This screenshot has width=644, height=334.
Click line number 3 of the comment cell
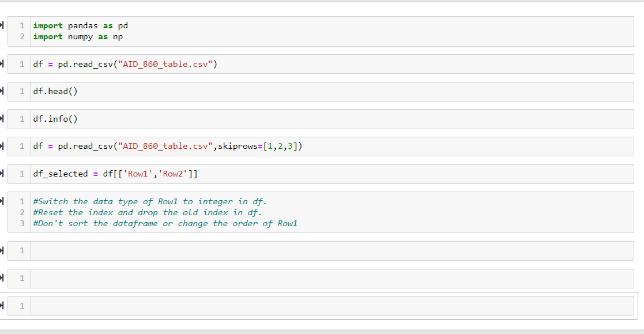click(x=21, y=223)
